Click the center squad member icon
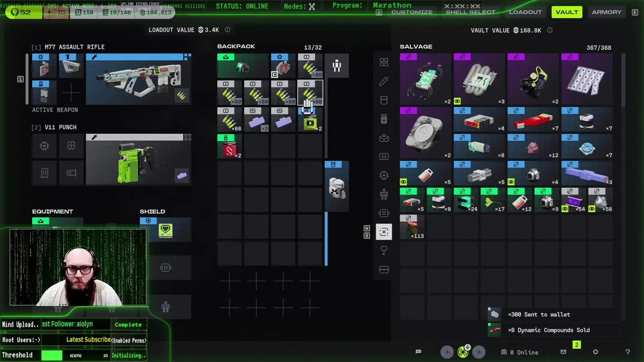 tap(463, 352)
